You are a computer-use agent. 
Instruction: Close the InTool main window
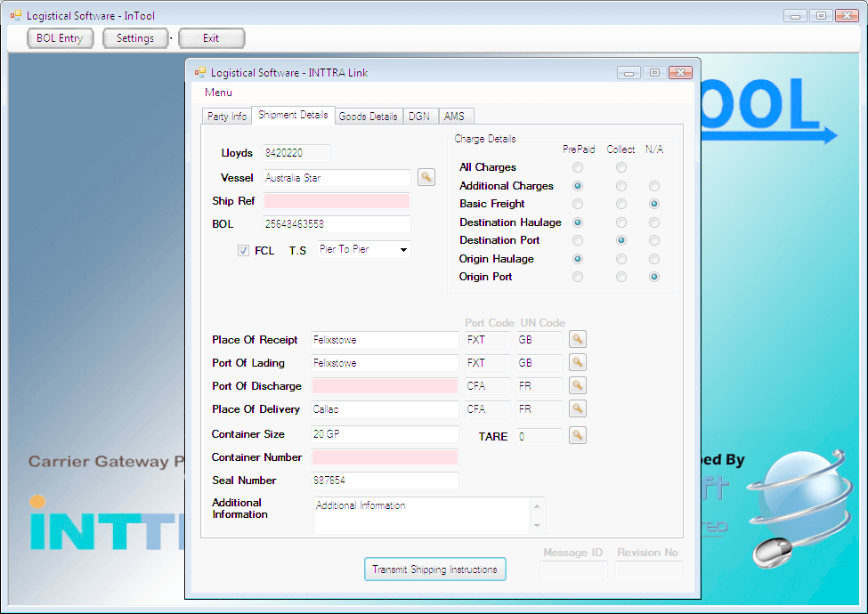847,15
